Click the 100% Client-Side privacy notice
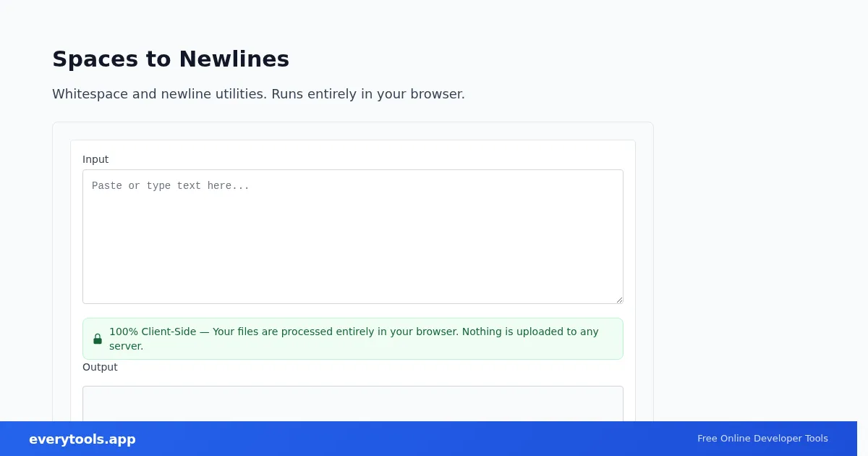 click(353, 339)
